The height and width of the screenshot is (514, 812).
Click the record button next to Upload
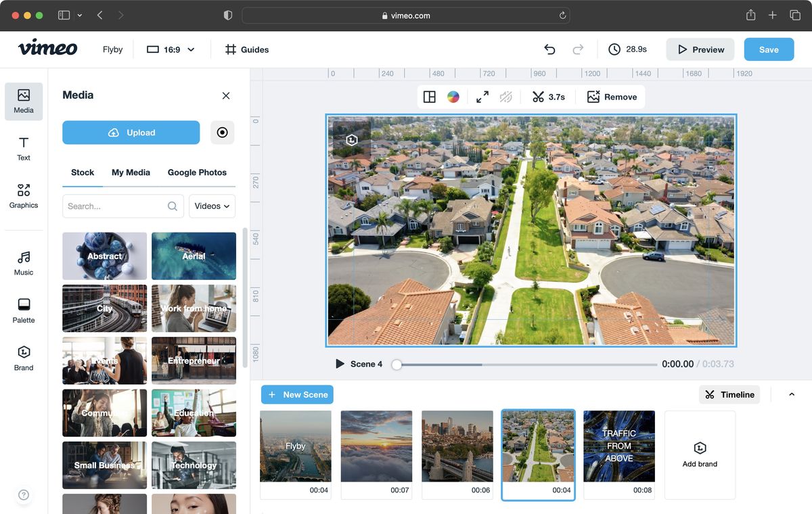click(223, 133)
